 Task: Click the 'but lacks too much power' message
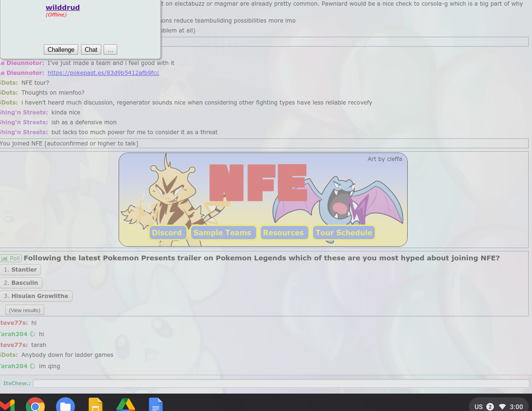point(134,132)
